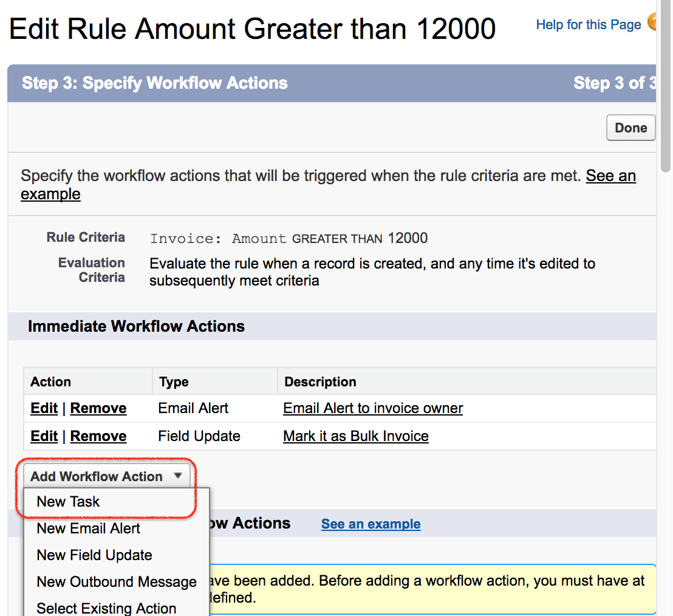
Task: Open Email Alert to invoice owner link
Action: [x=373, y=408]
